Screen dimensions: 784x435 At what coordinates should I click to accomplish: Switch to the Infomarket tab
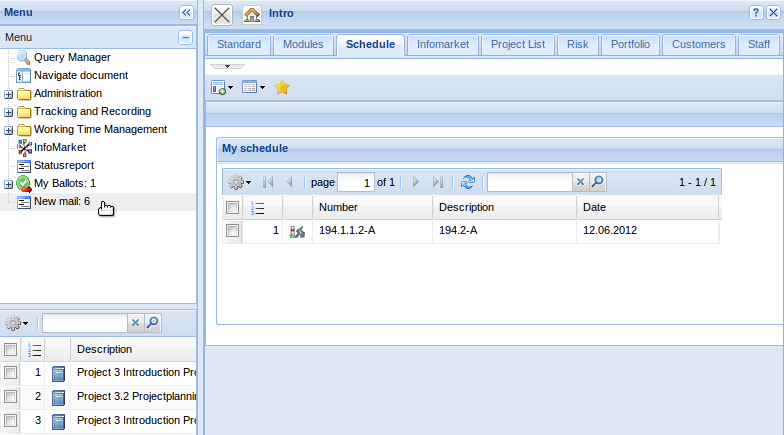pyautogui.click(x=443, y=44)
